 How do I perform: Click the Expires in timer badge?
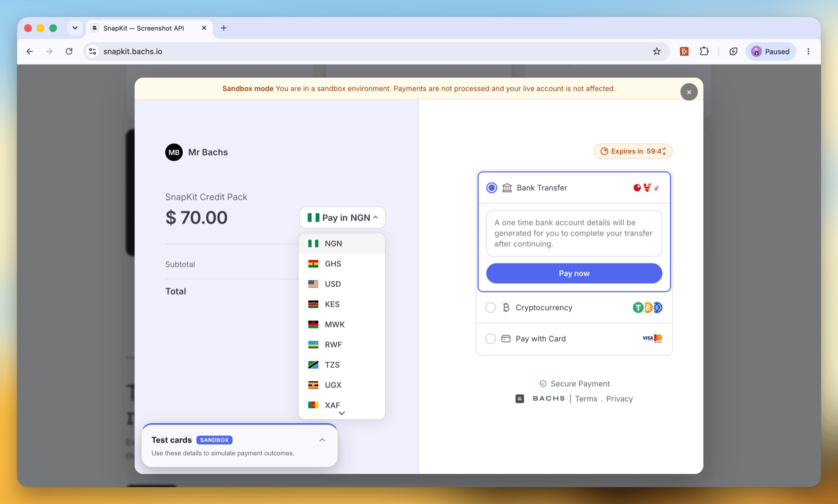[x=633, y=151]
